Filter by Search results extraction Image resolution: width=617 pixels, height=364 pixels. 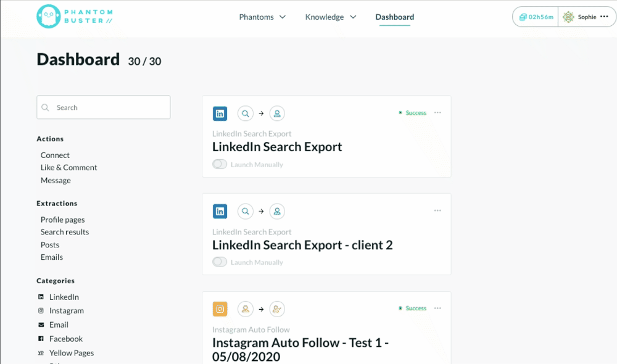65,232
